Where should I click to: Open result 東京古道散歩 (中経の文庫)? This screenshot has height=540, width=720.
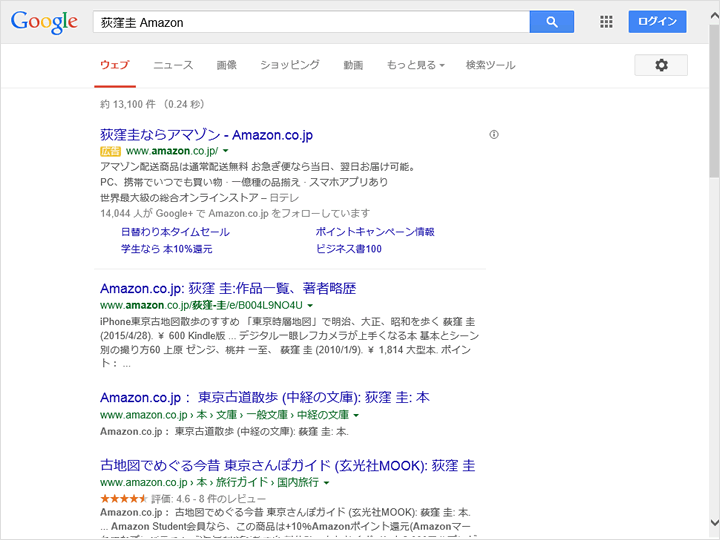[264, 397]
